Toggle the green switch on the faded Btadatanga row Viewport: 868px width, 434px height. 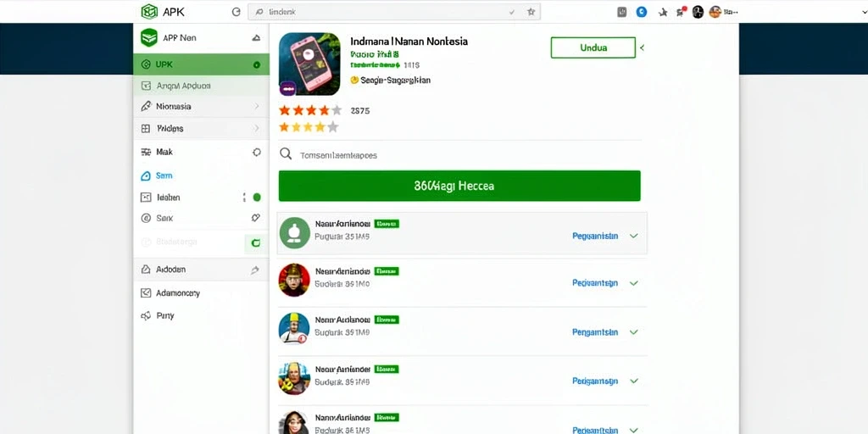(254, 242)
